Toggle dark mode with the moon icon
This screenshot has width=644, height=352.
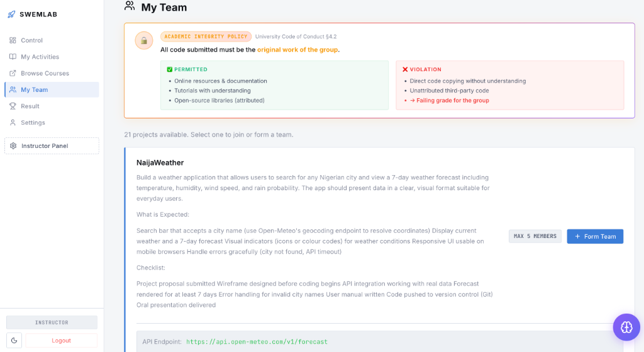pos(14,341)
